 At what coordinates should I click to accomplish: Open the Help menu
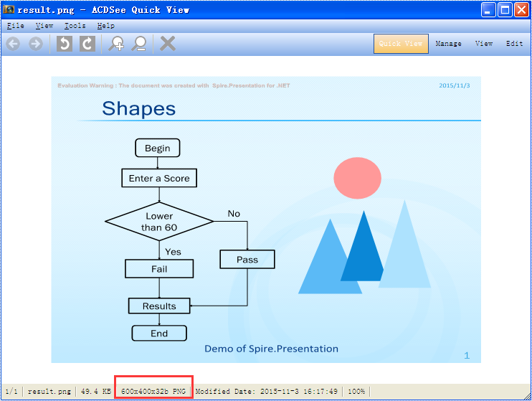tap(105, 26)
